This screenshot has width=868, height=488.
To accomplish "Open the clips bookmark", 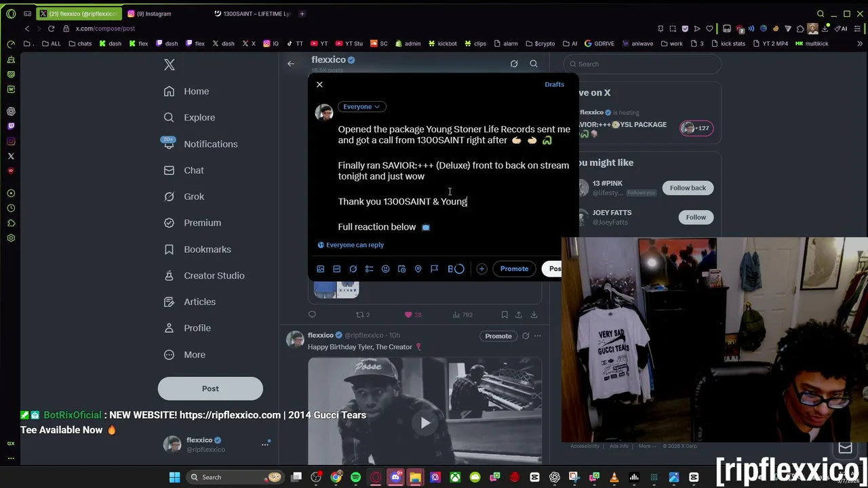I will [475, 43].
